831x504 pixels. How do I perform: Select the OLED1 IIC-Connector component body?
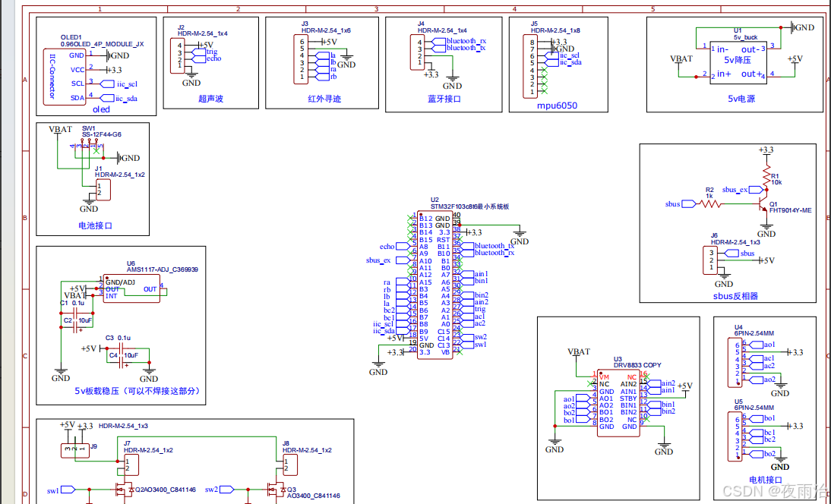pos(64,77)
